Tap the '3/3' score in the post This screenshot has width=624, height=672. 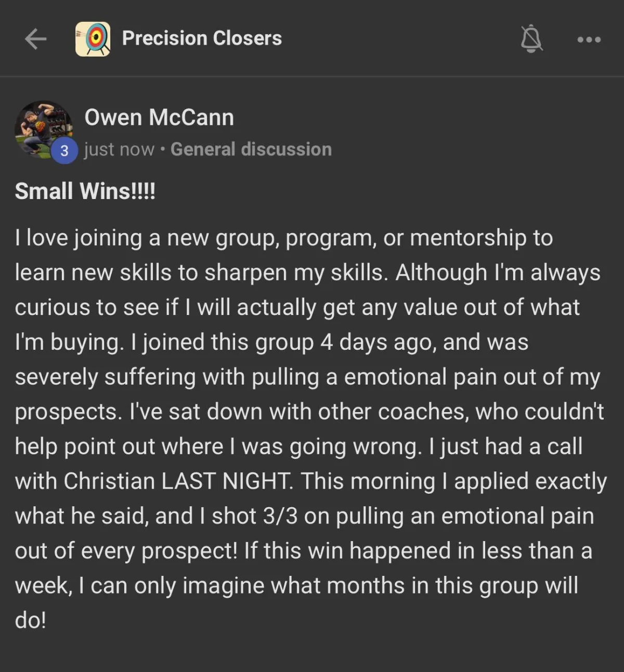[280, 516]
